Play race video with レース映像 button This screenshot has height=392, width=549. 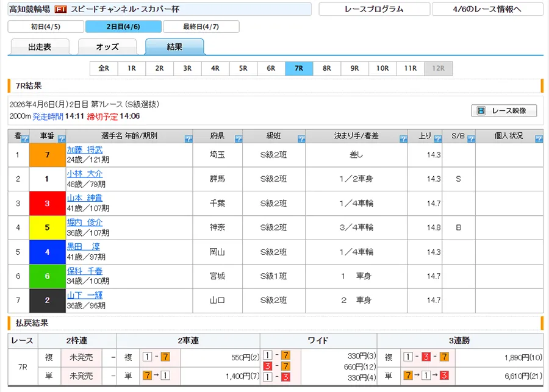(504, 111)
